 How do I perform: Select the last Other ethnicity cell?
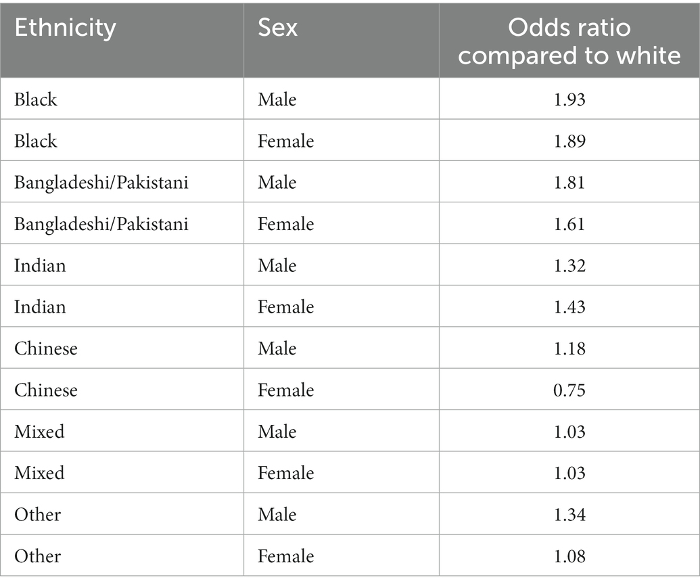click(37, 556)
